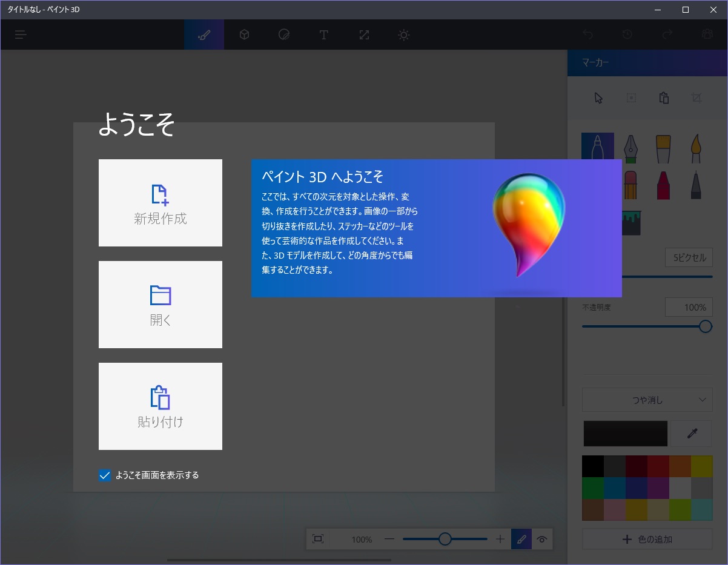Viewport: 728px width, 565px height.
Task: Activate the Magic select tool
Action: click(x=631, y=98)
